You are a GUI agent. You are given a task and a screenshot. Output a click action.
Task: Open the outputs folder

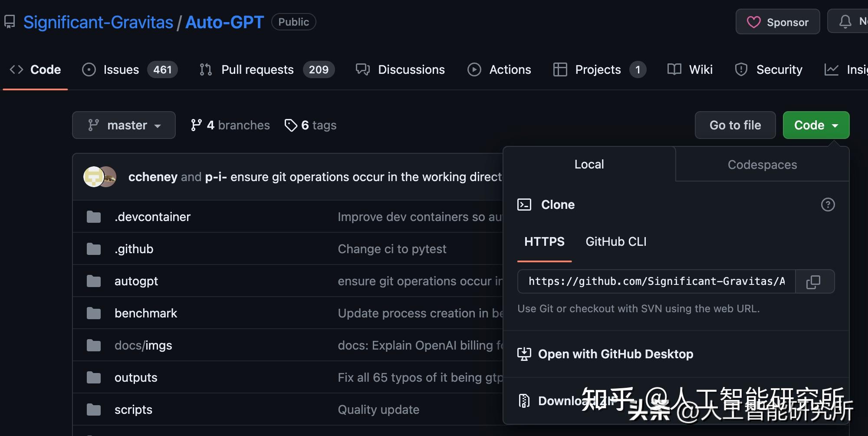[136, 377]
